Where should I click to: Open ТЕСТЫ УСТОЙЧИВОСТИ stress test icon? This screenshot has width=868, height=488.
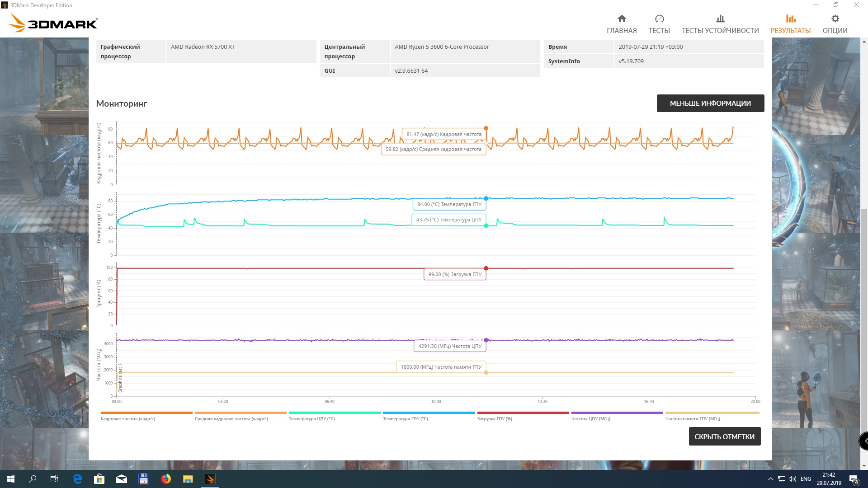720,19
